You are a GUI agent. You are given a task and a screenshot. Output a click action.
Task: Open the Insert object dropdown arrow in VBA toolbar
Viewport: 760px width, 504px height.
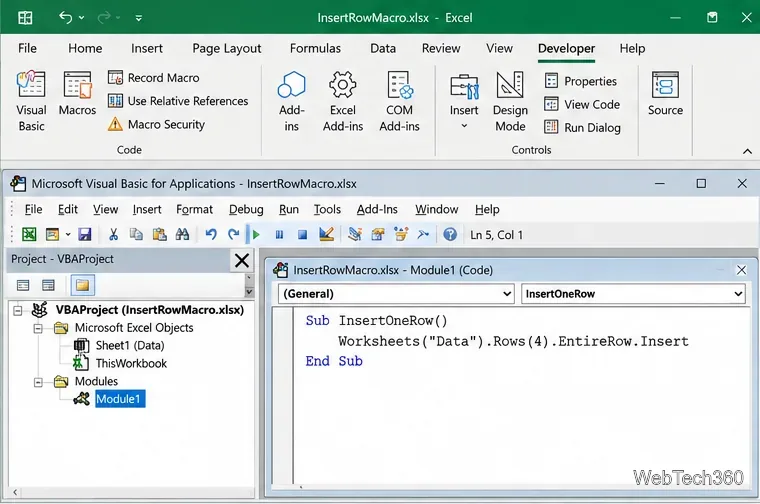click(x=68, y=235)
